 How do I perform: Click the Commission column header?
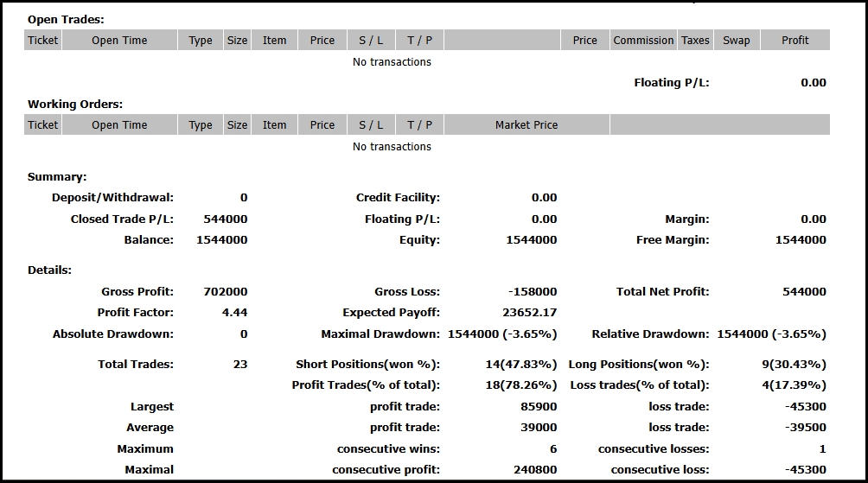click(x=642, y=40)
